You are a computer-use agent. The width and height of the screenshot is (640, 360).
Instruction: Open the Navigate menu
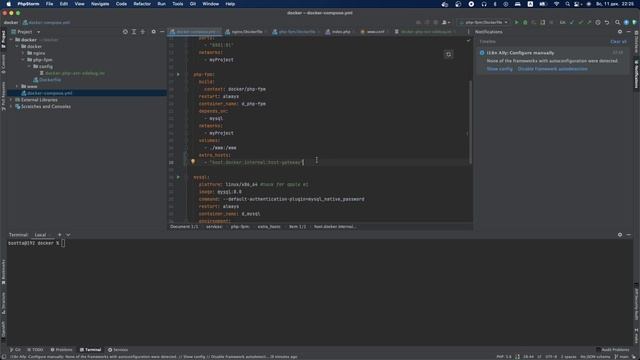point(100,4)
